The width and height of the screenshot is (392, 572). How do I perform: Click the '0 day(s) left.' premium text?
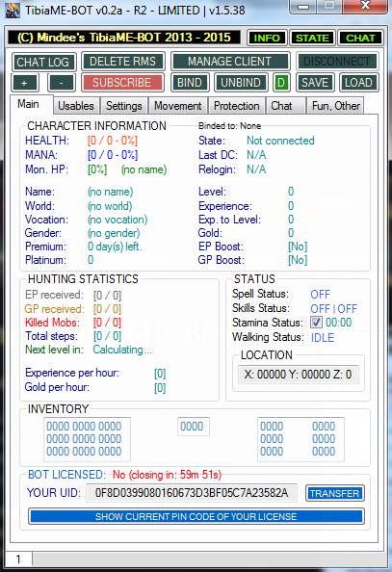(115, 247)
